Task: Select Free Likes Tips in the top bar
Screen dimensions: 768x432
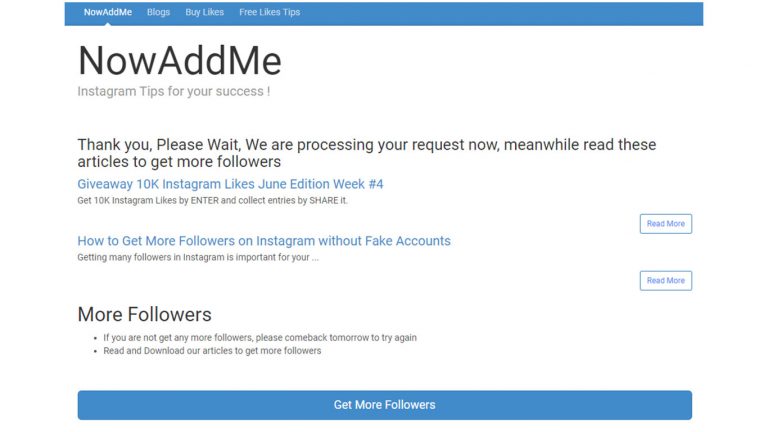Action: pyautogui.click(x=269, y=12)
